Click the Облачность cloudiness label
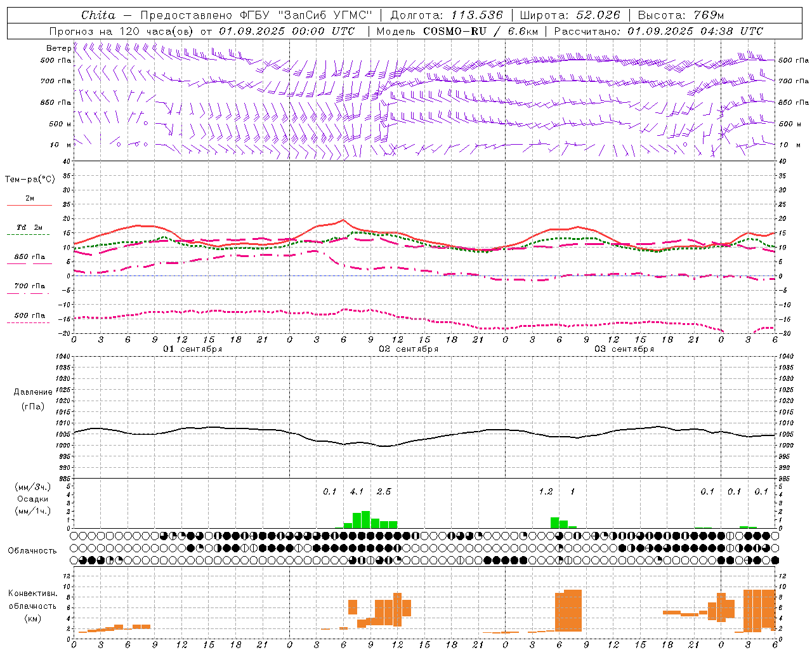812x650 pixels. 32,551
